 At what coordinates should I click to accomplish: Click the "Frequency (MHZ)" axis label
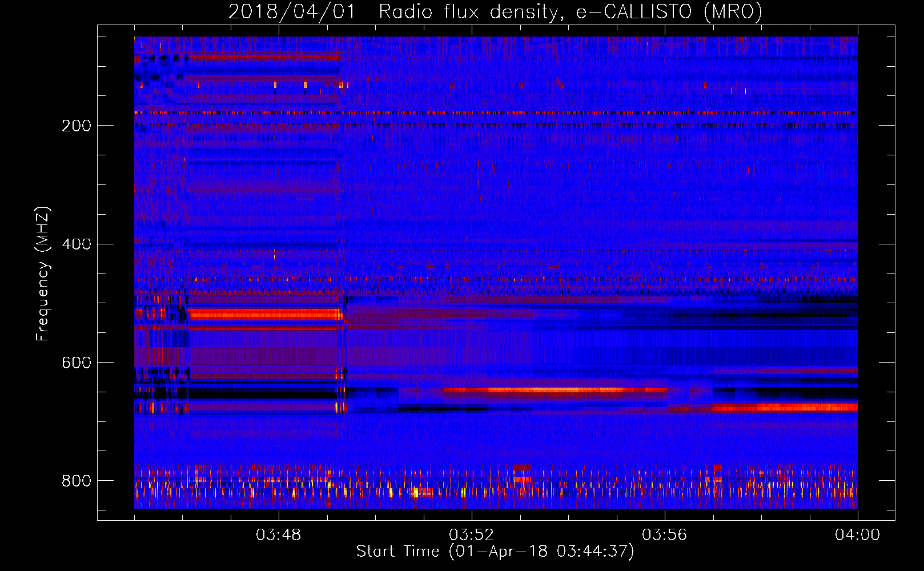point(42,274)
